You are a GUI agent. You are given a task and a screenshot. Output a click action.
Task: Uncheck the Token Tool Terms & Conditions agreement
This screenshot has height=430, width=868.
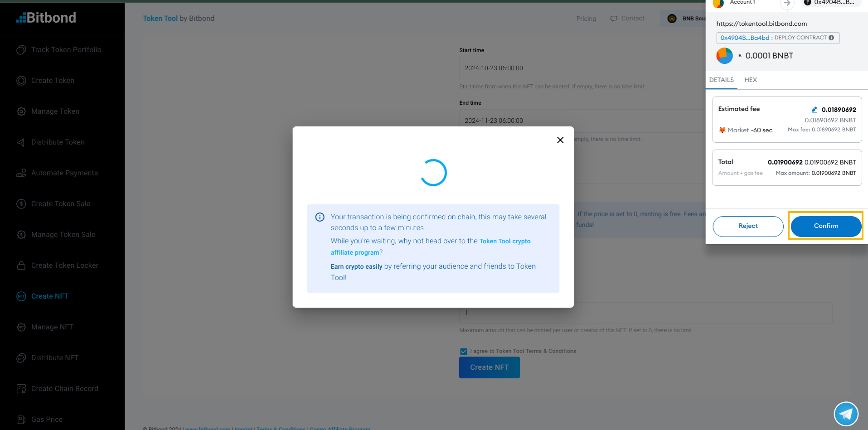463,351
